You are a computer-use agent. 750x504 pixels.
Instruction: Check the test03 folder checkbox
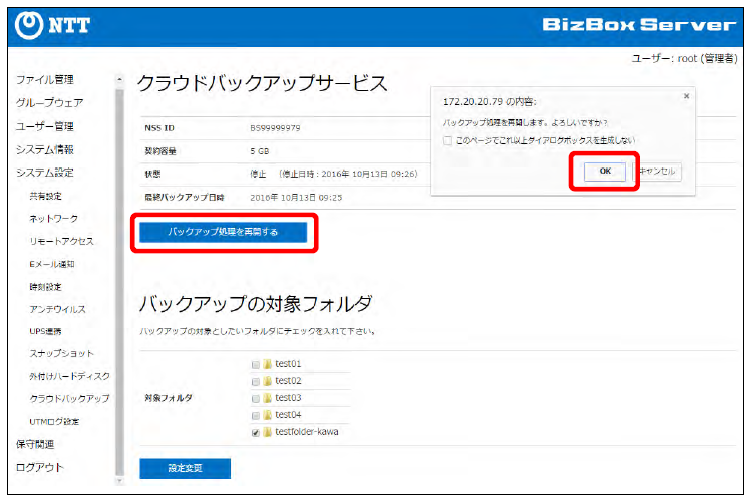pos(256,398)
